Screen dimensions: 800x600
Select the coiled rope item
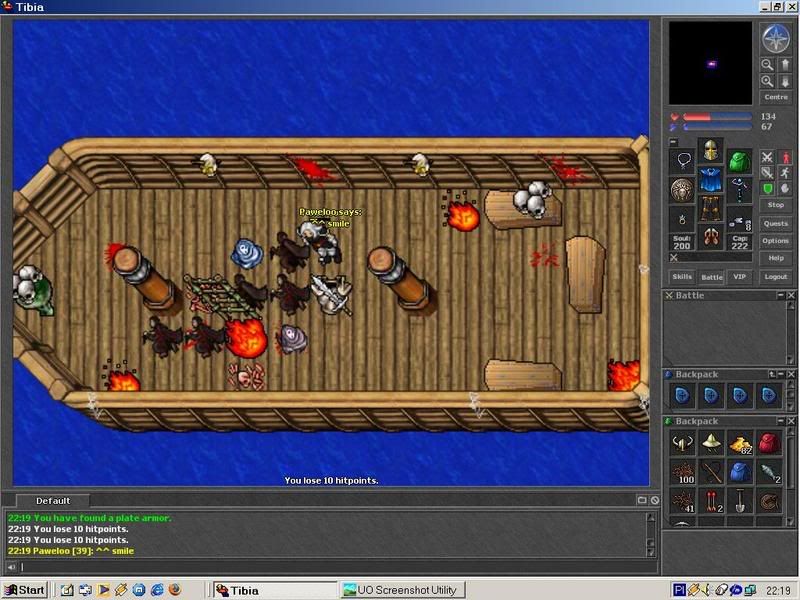click(x=769, y=502)
